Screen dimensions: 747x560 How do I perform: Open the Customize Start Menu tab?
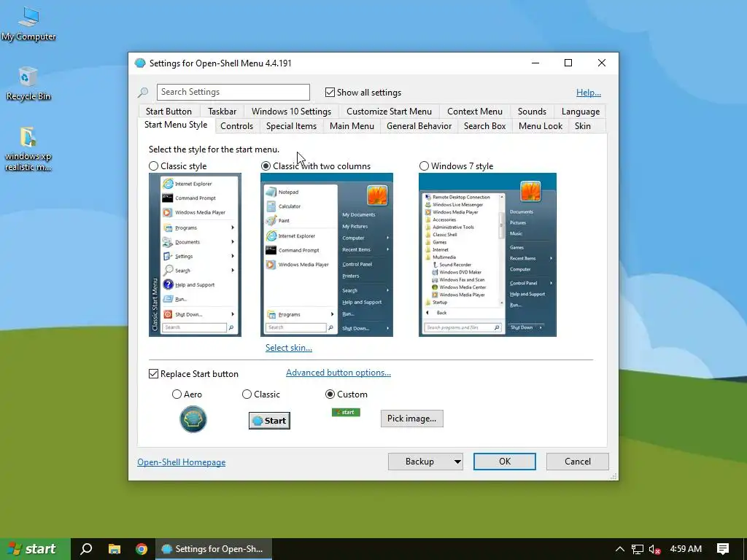(389, 112)
